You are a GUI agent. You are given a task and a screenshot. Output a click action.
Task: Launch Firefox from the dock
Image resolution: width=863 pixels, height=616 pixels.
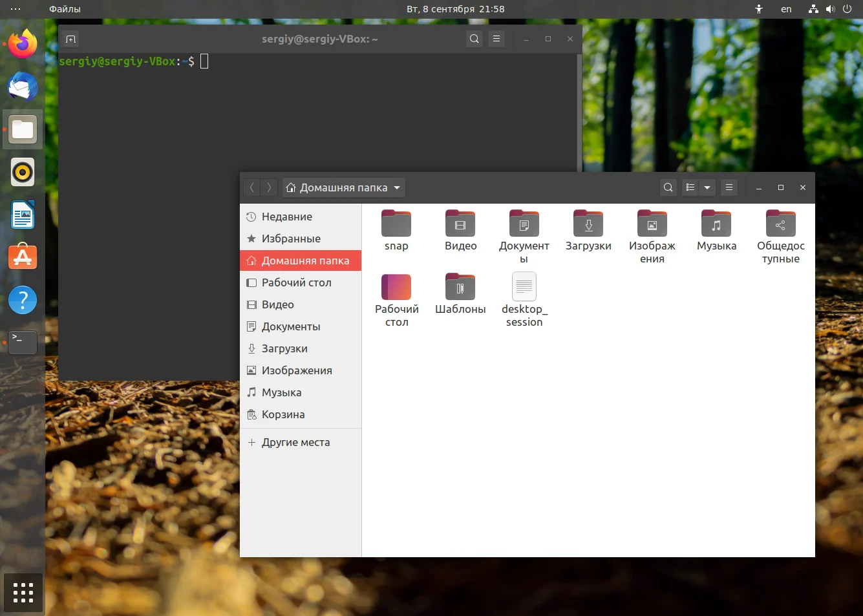(23, 44)
